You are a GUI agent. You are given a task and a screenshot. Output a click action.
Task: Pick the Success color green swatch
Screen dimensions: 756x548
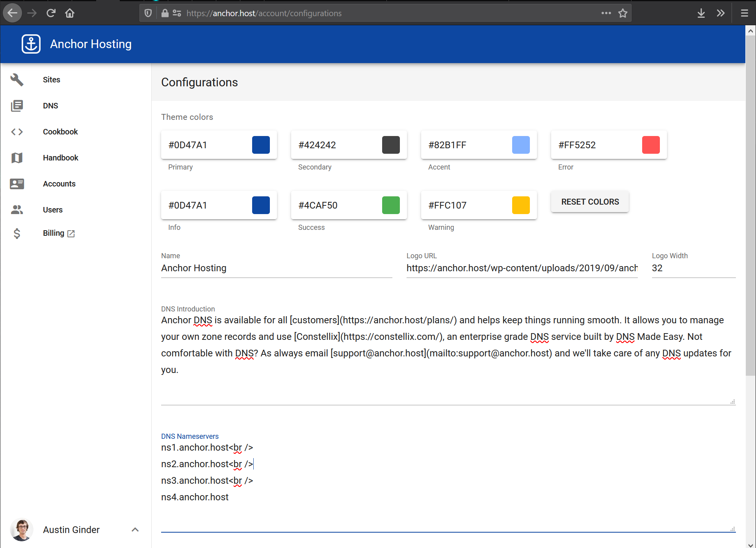391,205
